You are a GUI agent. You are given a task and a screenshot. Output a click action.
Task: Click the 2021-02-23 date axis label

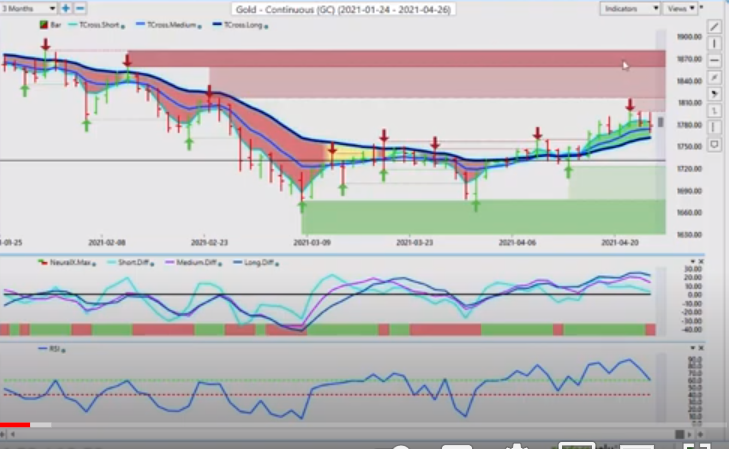[209, 243]
